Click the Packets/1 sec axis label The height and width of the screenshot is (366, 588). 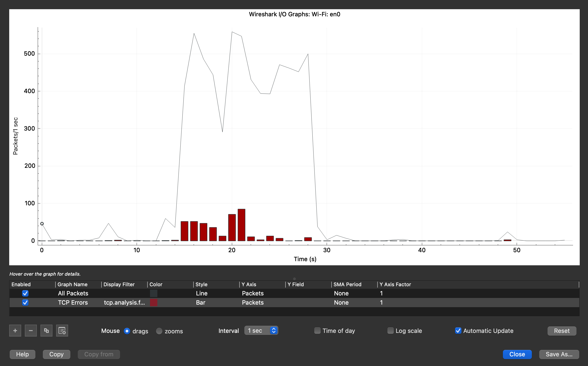pos(15,136)
